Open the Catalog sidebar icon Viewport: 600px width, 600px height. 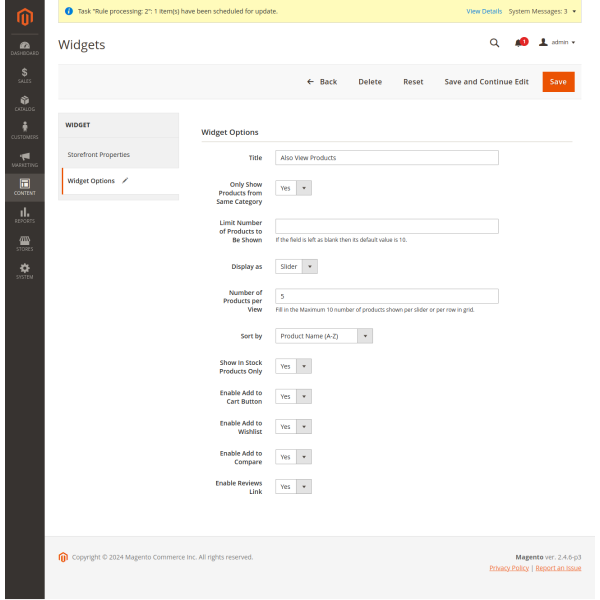(22, 103)
